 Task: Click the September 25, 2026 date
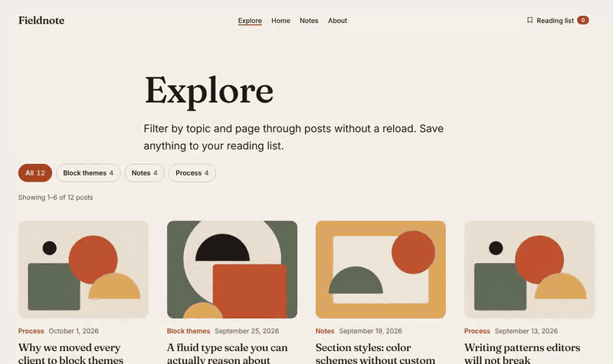click(x=247, y=331)
